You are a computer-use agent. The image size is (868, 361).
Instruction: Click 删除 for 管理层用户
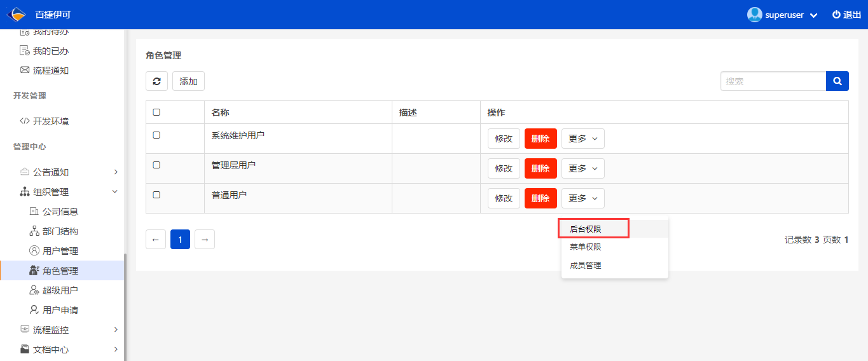(541, 168)
